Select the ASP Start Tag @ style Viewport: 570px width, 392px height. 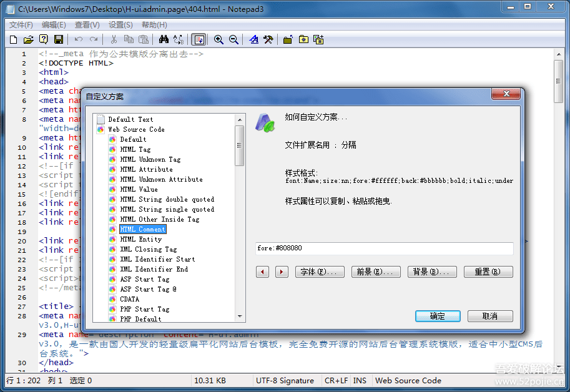pyautogui.click(x=149, y=289)
